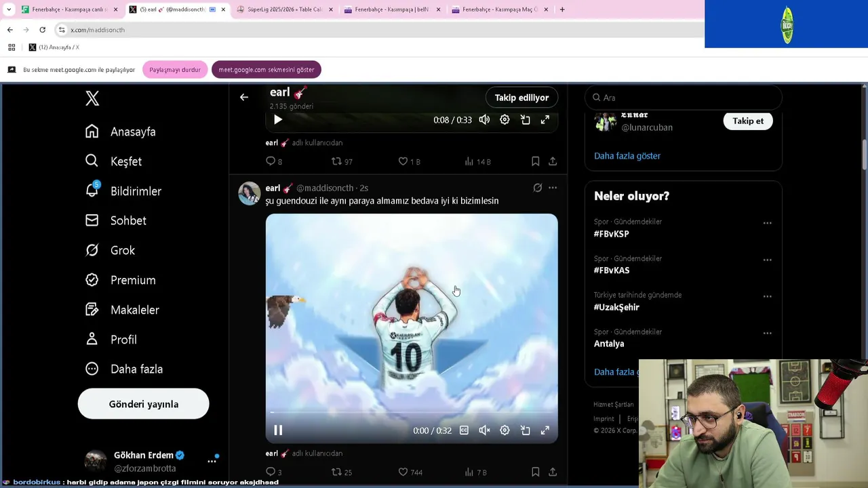The image size is (868, 488).
Task: Open browser tab search dropdown
Action: 9,9
